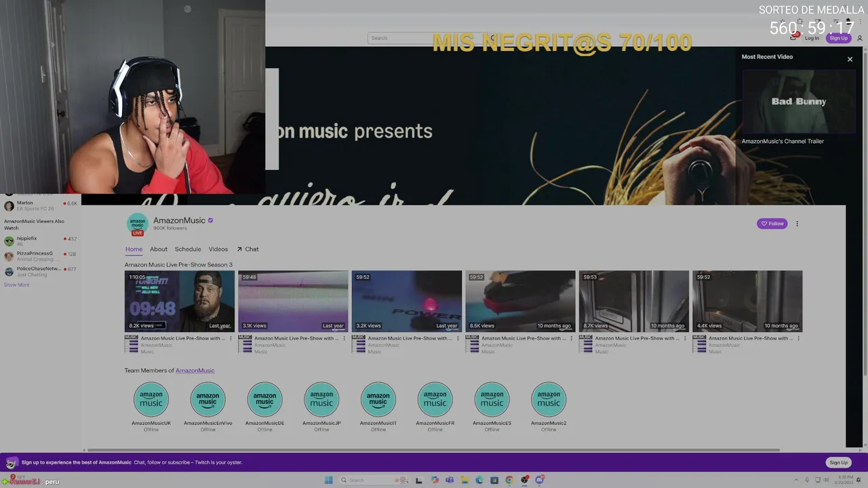Open PizzaPrincessG channel in the sidebar

(41, 256)
